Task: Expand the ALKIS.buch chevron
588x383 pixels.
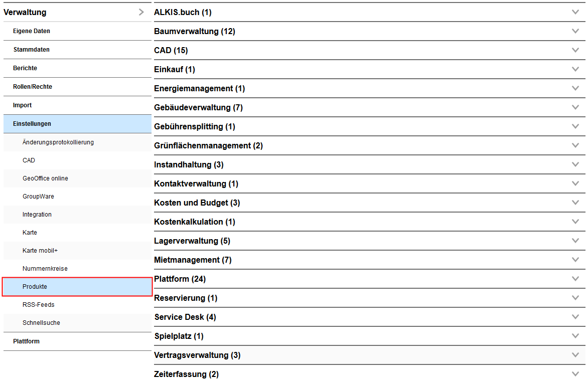Action: tap(575, 12)
